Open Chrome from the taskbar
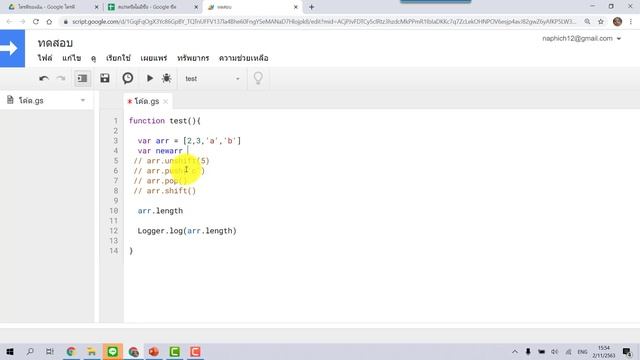Screen dimensions: 640x360 (x=71, y=351)
